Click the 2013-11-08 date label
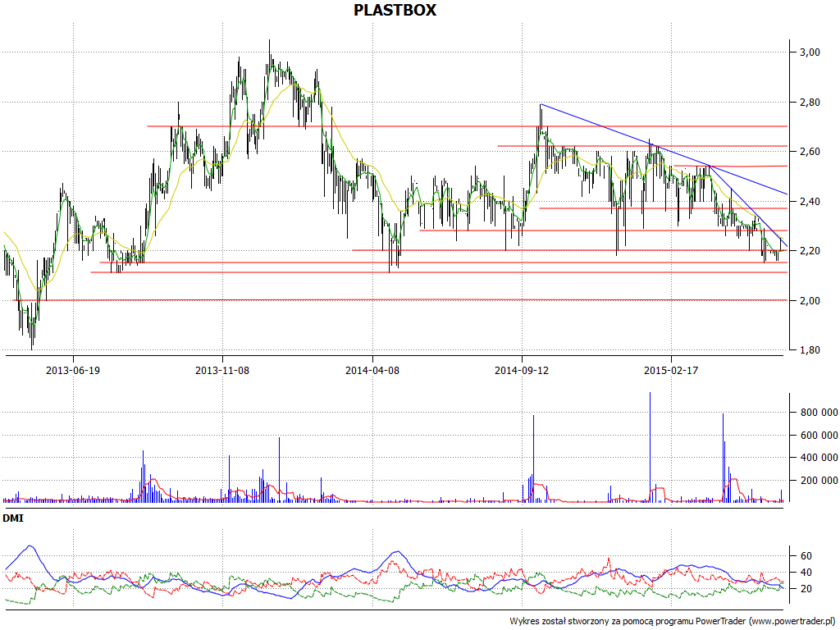Viewport: 840px width, 630px height. (x=222, y=370)
